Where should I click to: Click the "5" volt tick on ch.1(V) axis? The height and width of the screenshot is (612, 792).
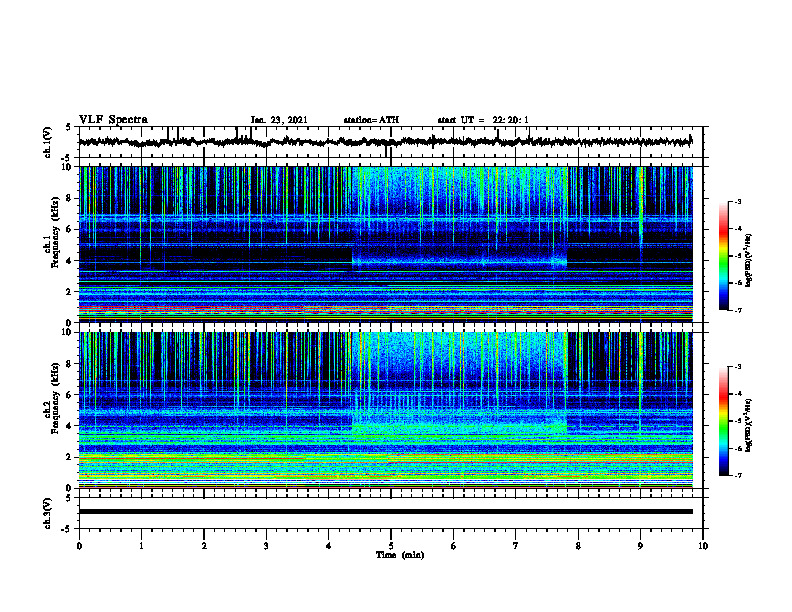point(68,128)
